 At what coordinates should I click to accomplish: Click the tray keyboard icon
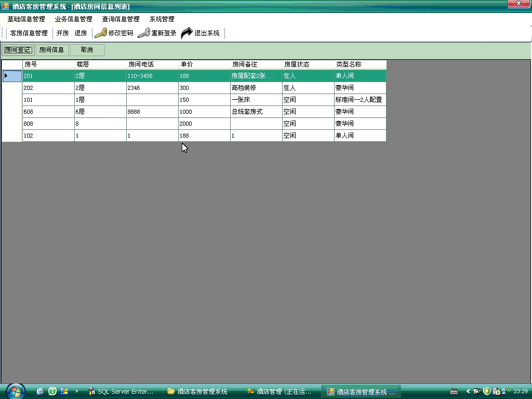454,392
